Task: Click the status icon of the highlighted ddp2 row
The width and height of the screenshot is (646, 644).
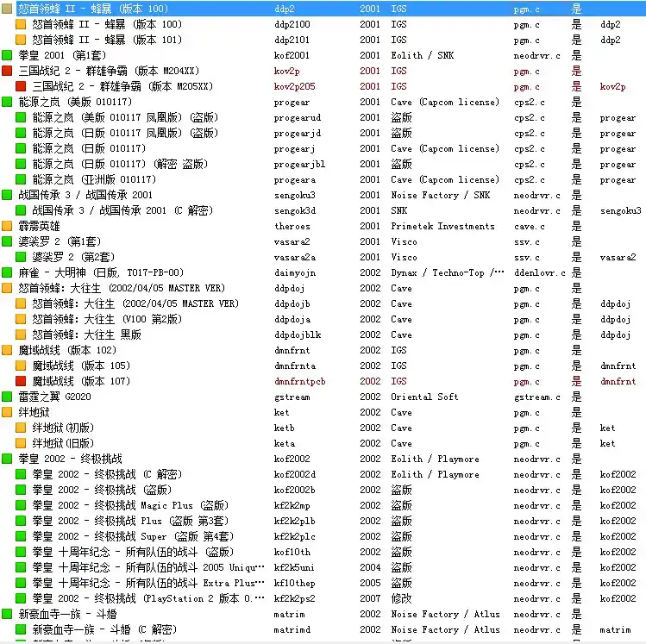Action: click(7, 9)
